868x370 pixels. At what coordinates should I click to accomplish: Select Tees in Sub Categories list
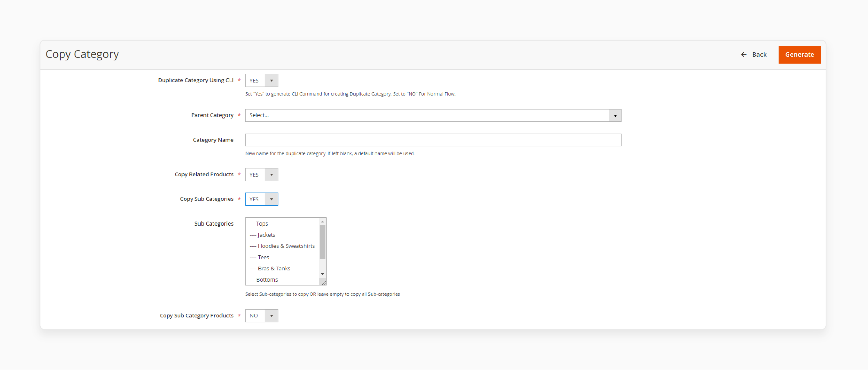(x=282, y=257)
